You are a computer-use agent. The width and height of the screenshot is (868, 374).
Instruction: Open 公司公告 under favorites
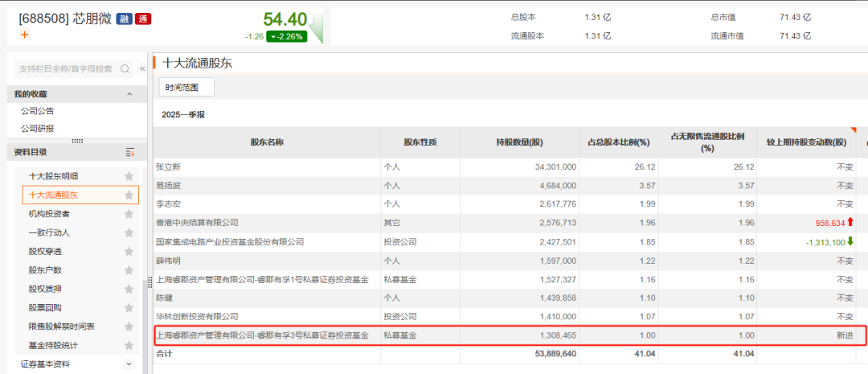(x=37, y=111)
